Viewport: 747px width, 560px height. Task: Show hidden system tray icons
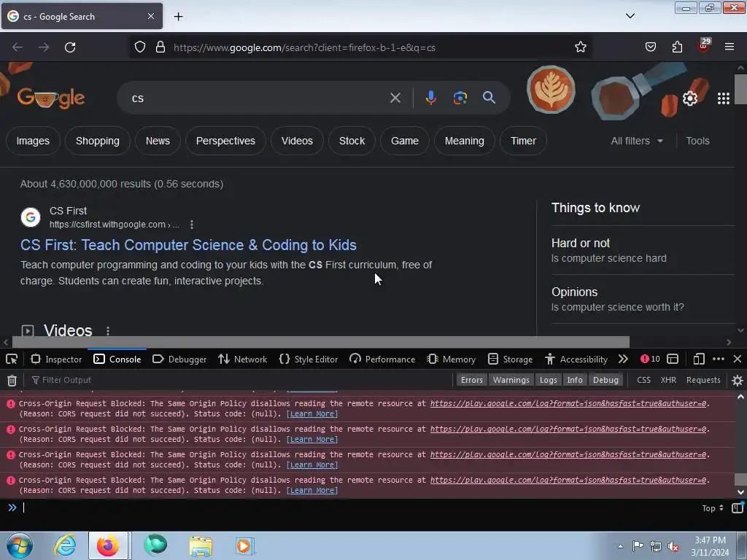[x=620, y=546]
